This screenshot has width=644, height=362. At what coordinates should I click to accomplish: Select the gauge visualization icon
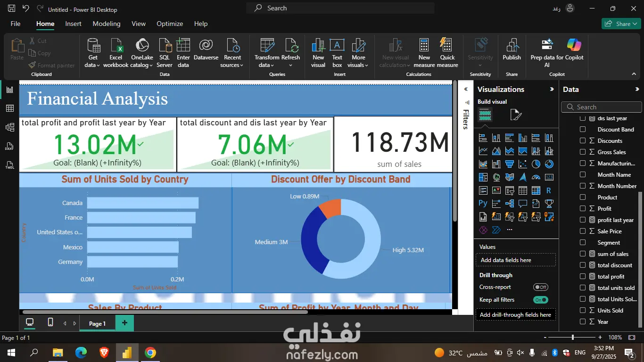pos(536,177)
